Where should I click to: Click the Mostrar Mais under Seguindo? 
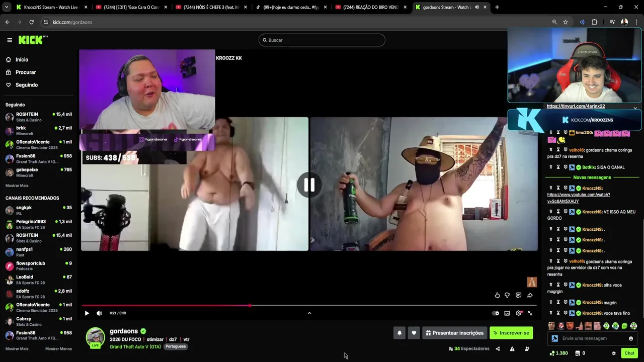[x=17, y=186]
